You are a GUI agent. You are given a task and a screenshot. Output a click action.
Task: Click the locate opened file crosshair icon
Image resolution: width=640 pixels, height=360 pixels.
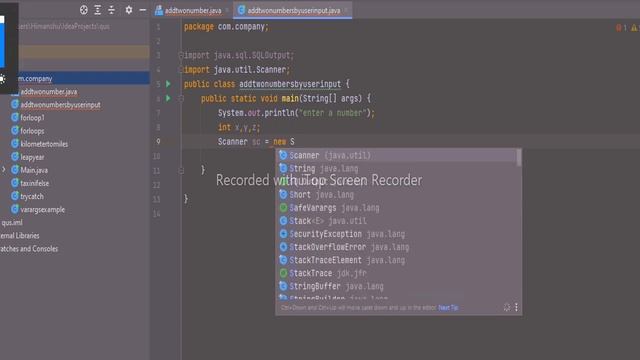coord(84,10)
